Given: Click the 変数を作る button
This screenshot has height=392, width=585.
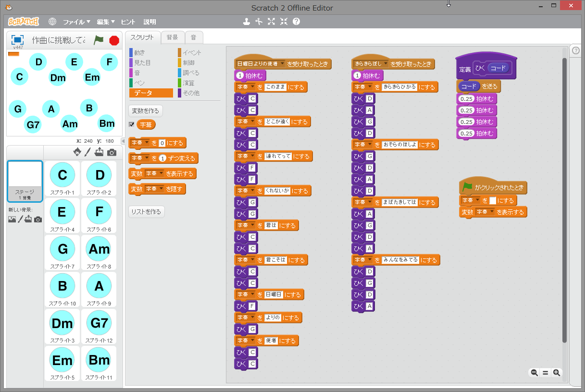Looking at the screenshot, I should (x=146, y=111).
